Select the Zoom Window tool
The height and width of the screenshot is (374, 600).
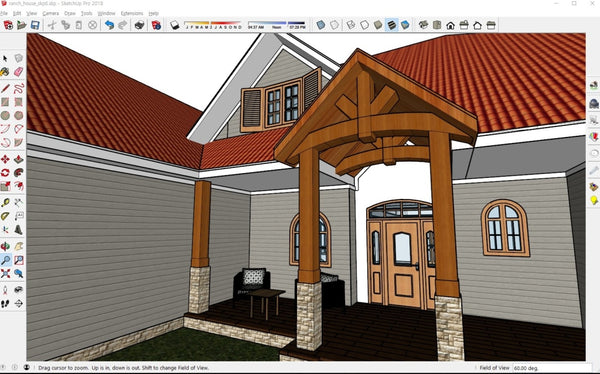click(18, 260)
